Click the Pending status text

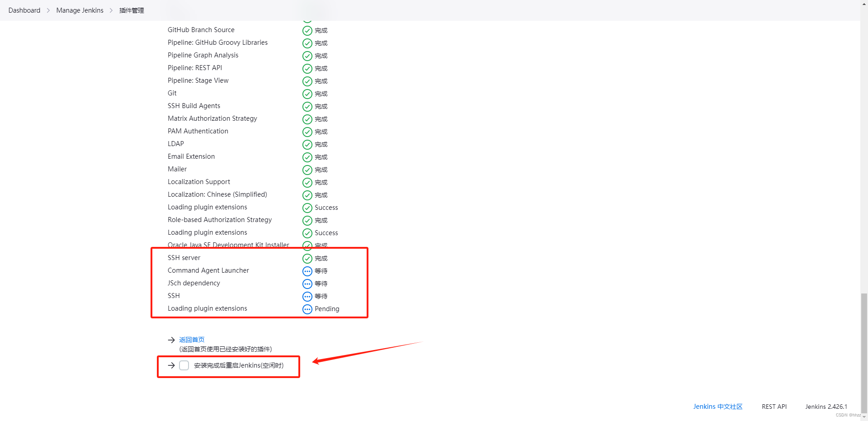327,309
